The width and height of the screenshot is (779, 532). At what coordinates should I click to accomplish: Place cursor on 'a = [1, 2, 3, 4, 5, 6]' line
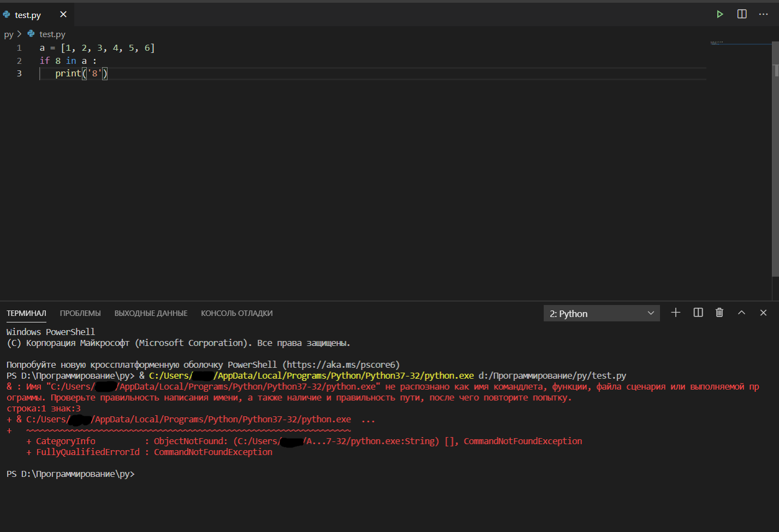click(97, 48)
